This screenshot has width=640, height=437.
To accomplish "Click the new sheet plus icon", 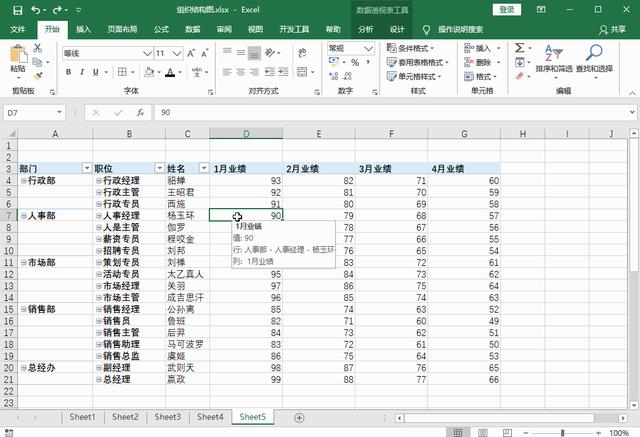I will [299, 417].
